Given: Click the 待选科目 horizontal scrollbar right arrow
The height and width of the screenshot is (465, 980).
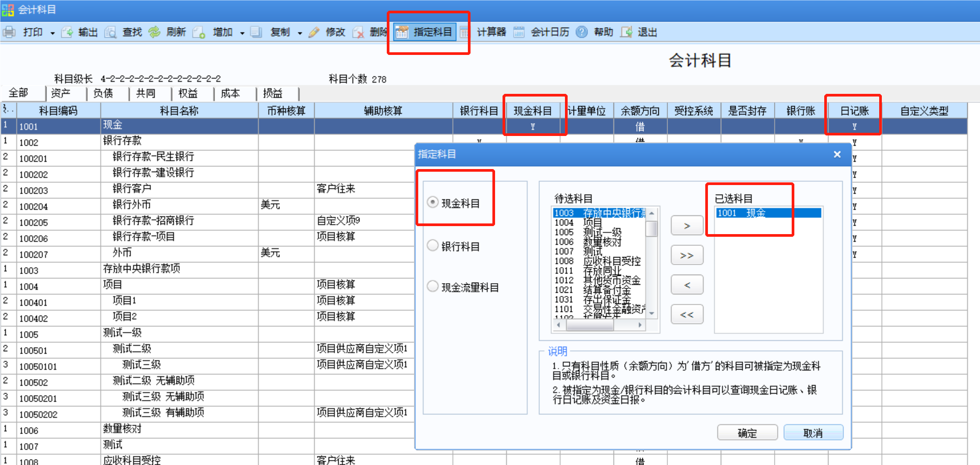Looking at the screenshot, I should (640, 324).
